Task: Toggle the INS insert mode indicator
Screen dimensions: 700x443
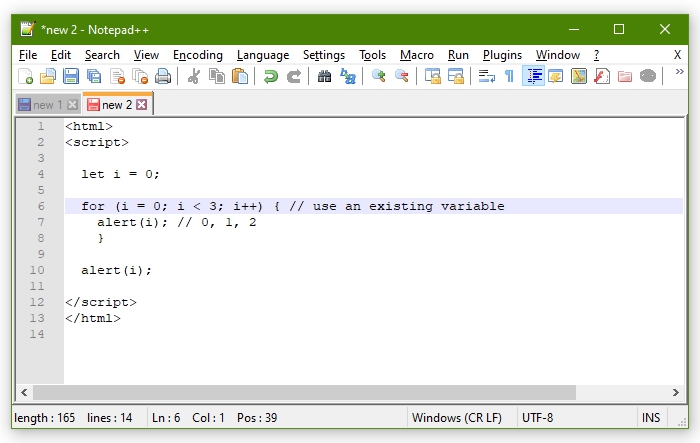Action: coord(650,418)
